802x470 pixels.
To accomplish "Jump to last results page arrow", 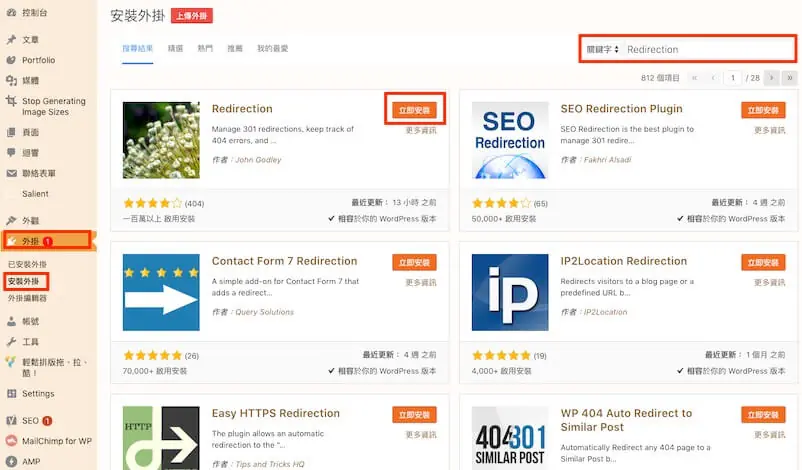I will click(790, 78).
